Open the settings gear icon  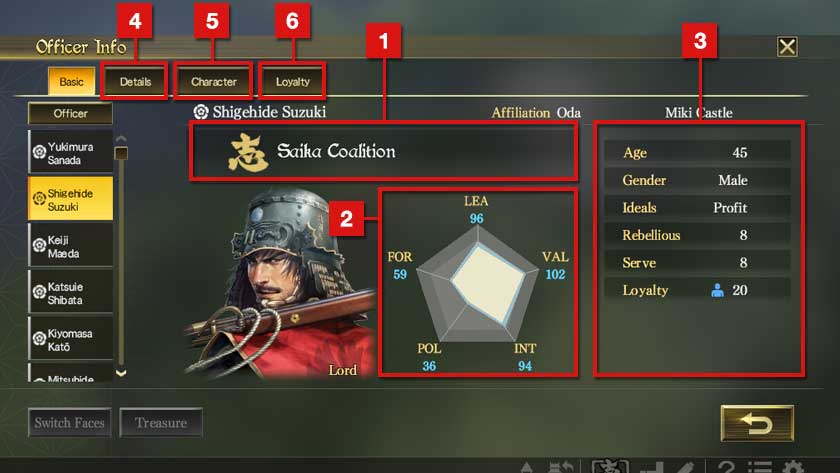click(793, 467)
